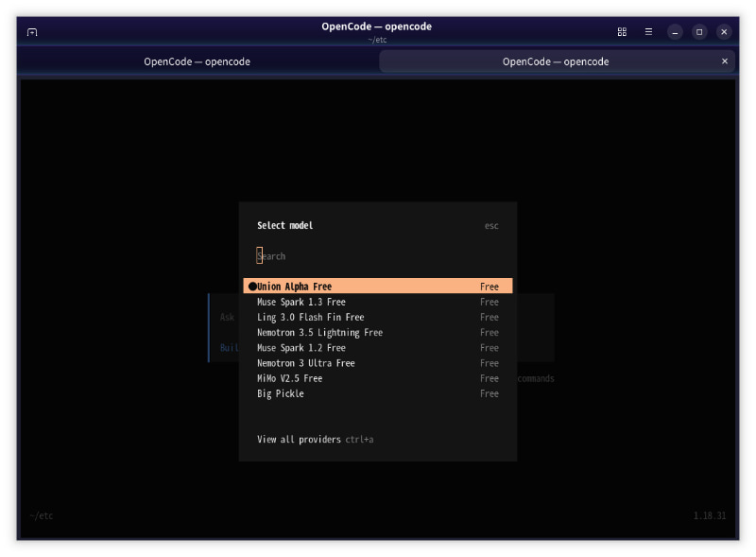
Task: Click the ~/etc path in status line
Action: [x=42, y=515]
